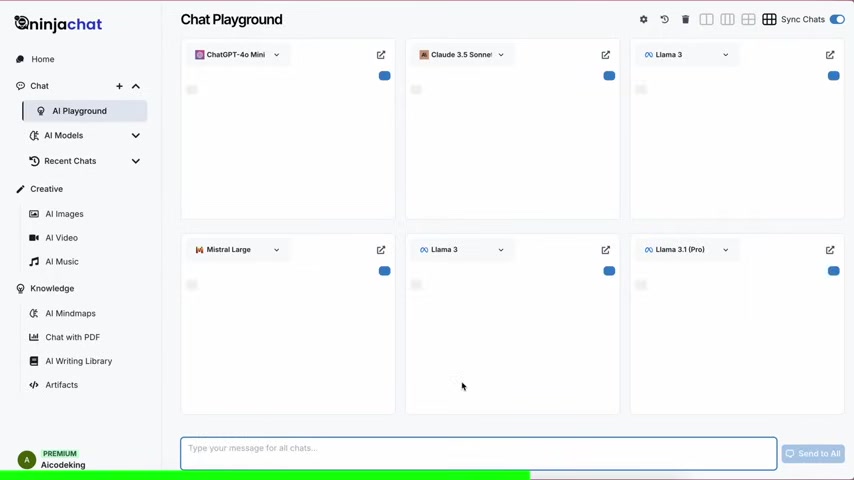854x480 pixels.
Task: Click the AI Video camera icon
Action: [34, 238]
